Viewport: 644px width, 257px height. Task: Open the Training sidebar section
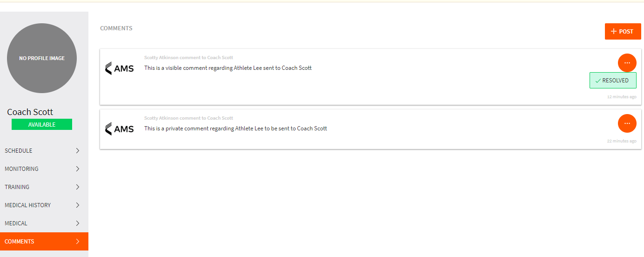(44, 187)
